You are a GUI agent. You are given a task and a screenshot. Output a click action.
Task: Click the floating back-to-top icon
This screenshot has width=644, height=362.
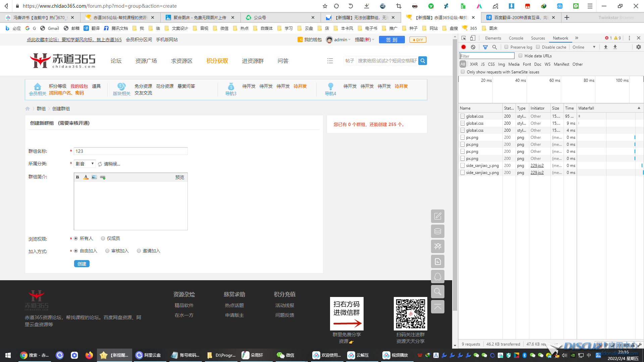(438, 307)
